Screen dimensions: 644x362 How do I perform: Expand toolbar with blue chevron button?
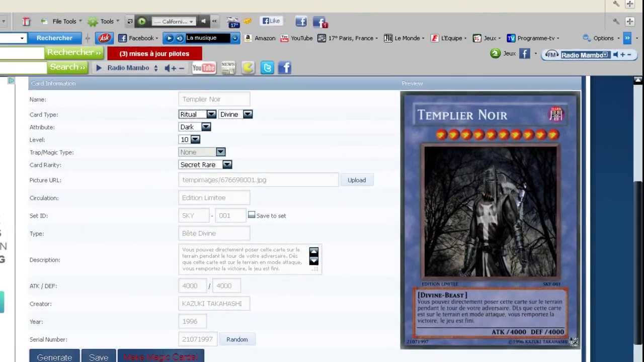627,38
